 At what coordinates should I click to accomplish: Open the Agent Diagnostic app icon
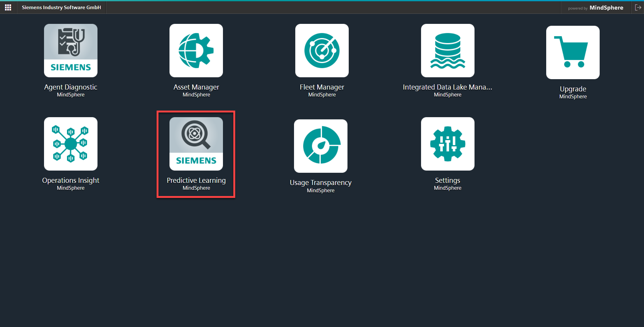(71, 51)
